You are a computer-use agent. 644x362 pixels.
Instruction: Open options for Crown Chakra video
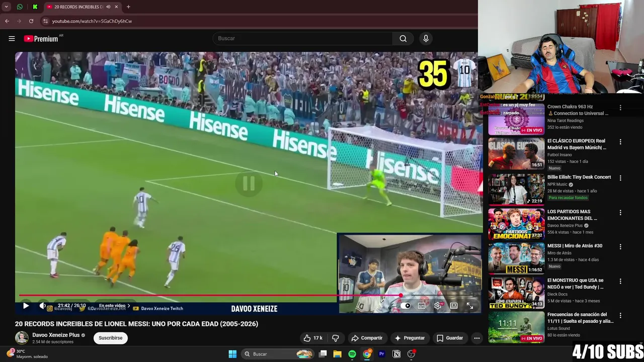point(620,108)
